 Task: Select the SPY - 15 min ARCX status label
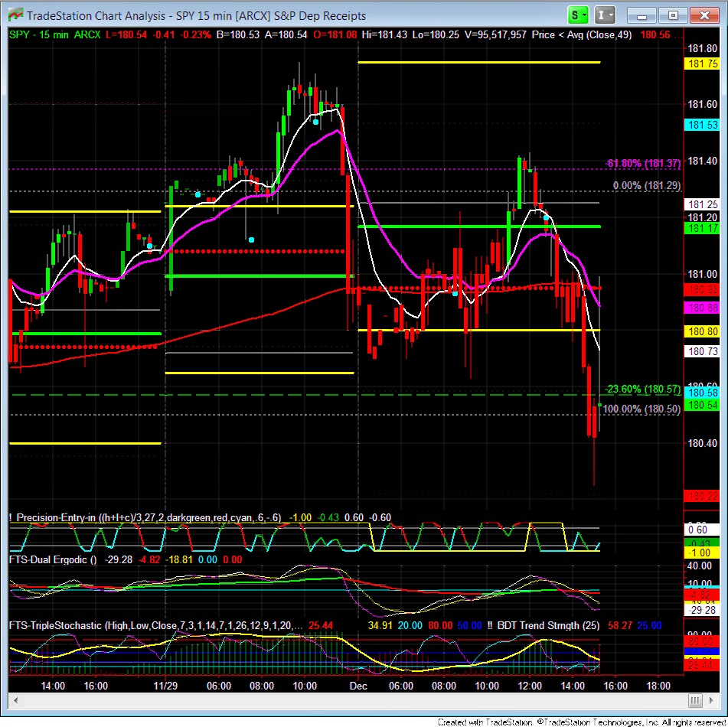pyautogui.click(x=55, y=34)
